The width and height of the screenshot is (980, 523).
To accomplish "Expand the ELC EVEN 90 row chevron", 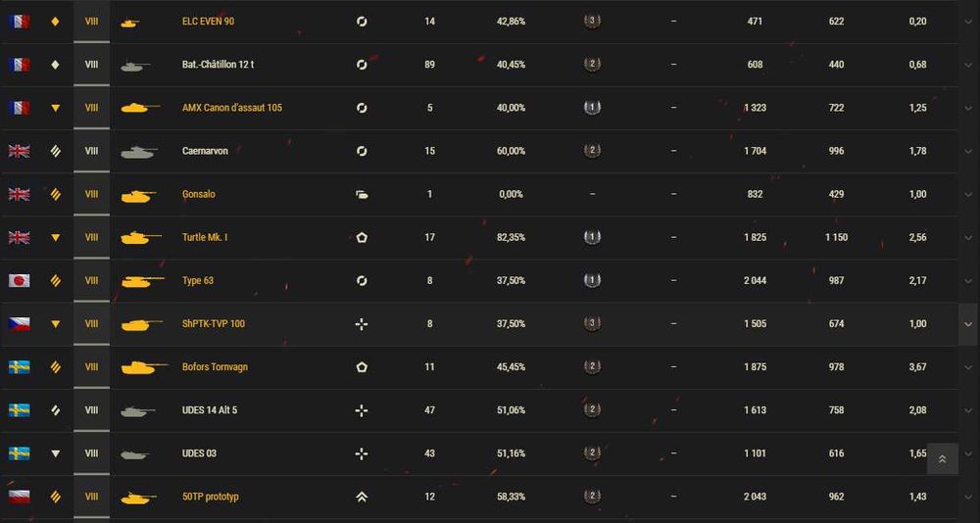I will coord(968,22).
